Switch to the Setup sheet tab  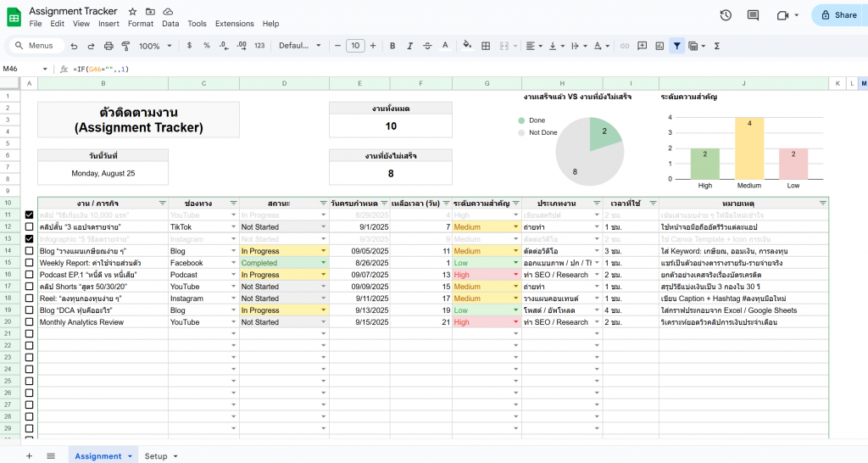click(156, 456)
